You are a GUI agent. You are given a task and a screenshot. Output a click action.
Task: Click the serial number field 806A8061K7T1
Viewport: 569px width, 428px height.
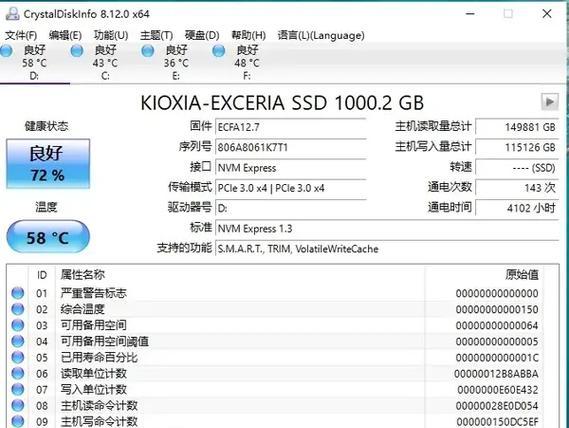[x=291, y=147]
